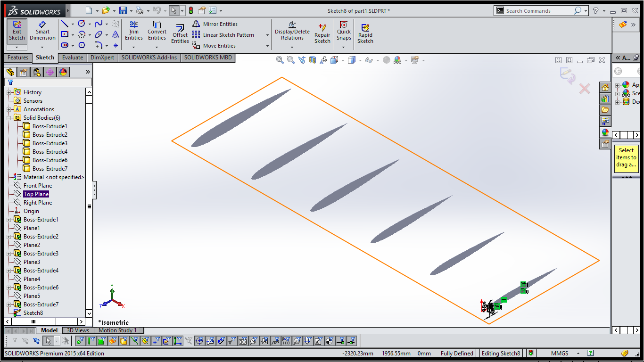Expand Linear Sketch Pattern dropdown arrow
This screenshot has height=362, width=644.
[267, 35]
